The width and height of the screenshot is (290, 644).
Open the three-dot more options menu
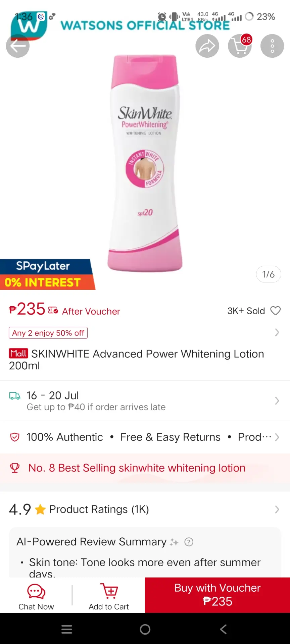click(272, 46)
